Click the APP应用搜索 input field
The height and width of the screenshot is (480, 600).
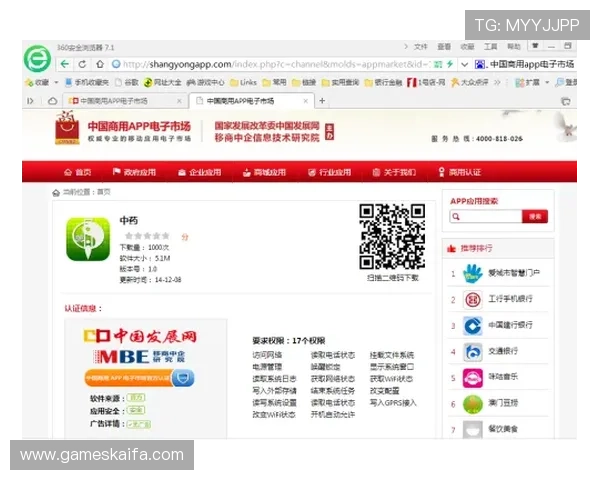pyautogui.click(x=486, y=217)
